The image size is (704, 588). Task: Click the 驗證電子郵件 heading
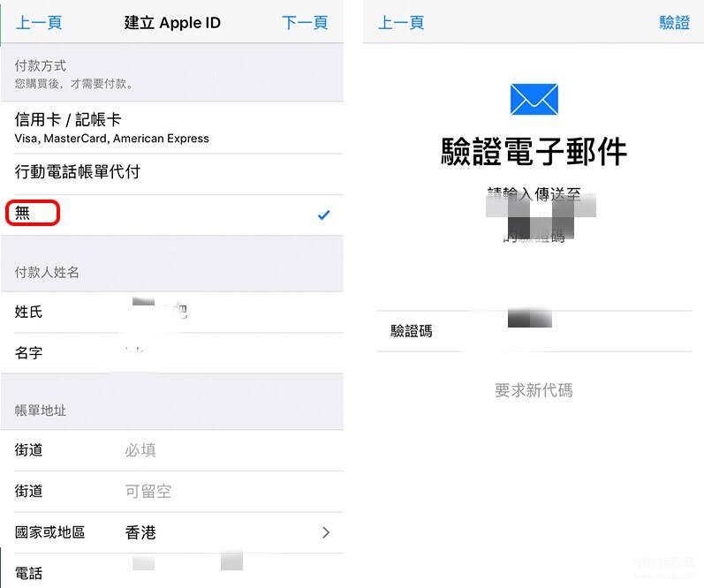click(x=534, y=151)
